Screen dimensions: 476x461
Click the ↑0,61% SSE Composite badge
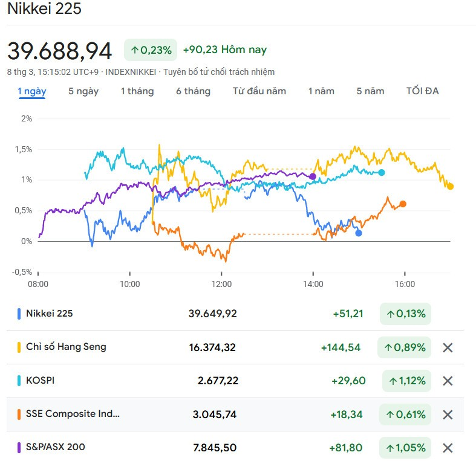tap(405, 414)
